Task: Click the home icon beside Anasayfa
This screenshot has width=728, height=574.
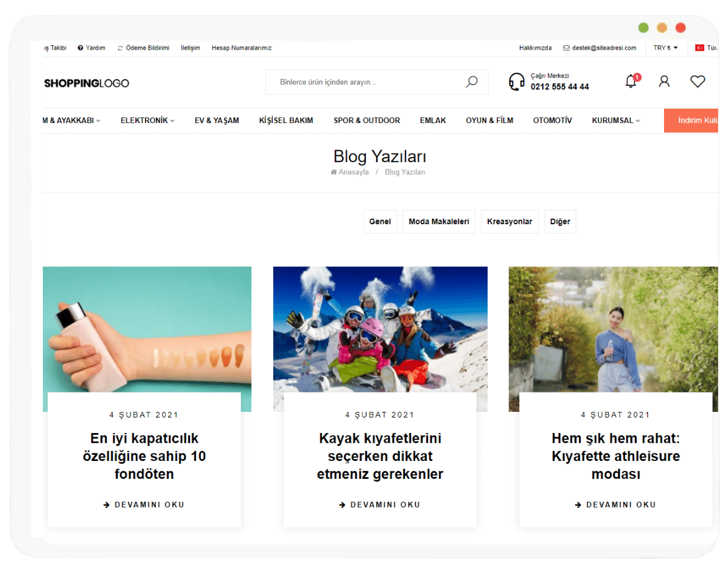Action: pos(334,172)
